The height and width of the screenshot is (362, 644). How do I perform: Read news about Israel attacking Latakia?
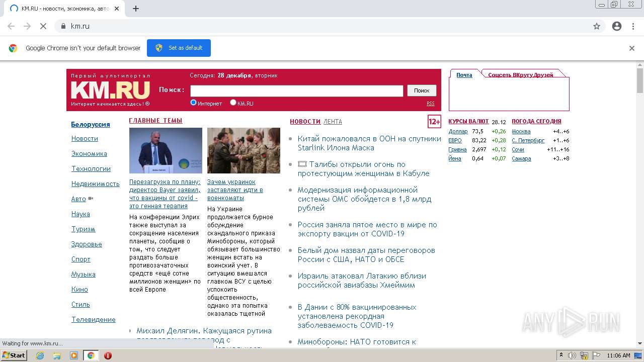pos(362,280)
